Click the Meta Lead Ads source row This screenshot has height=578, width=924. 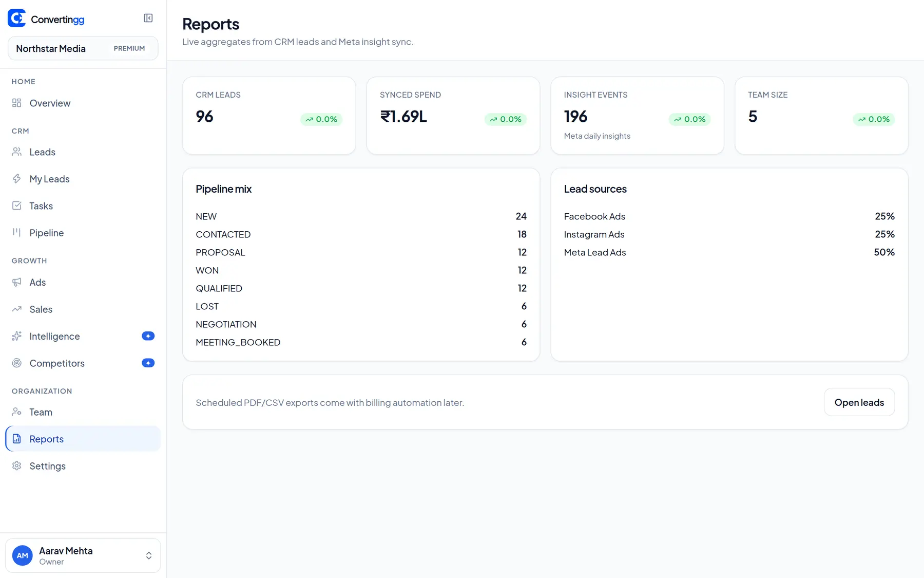coord(729,252)
